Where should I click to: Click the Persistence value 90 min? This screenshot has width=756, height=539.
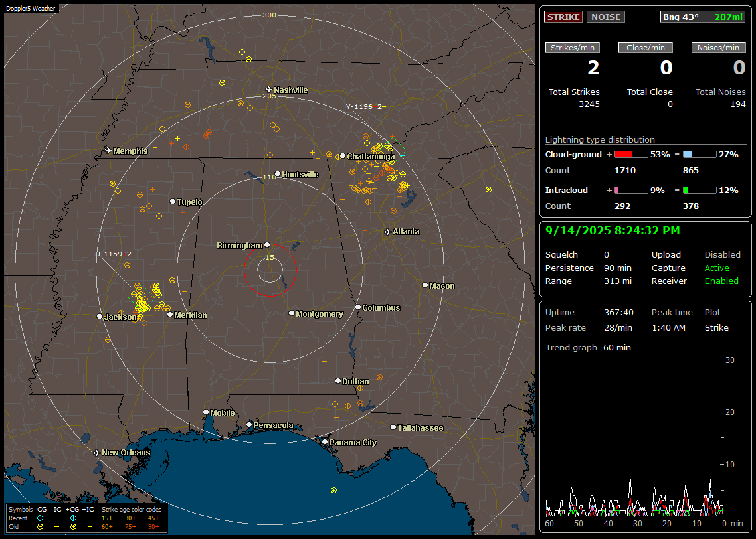pos(618,268)
